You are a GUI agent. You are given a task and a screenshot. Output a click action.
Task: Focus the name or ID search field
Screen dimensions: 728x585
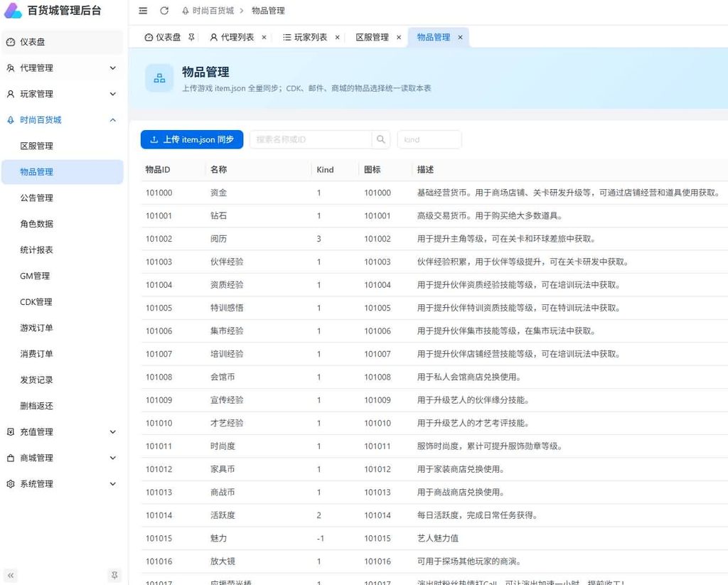(x=311, y=139)
